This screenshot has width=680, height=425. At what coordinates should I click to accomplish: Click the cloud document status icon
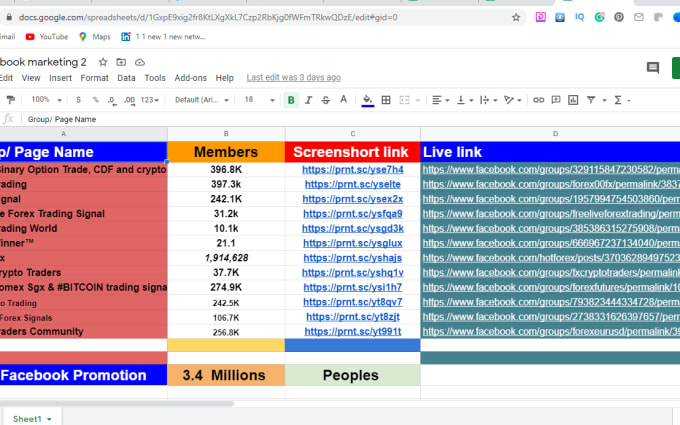click(140, 62)
